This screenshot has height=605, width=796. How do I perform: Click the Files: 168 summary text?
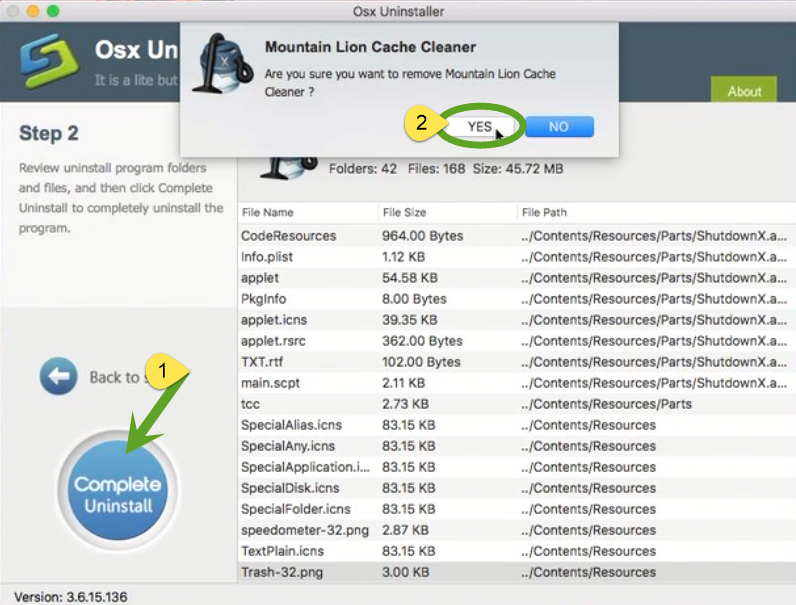437,169
